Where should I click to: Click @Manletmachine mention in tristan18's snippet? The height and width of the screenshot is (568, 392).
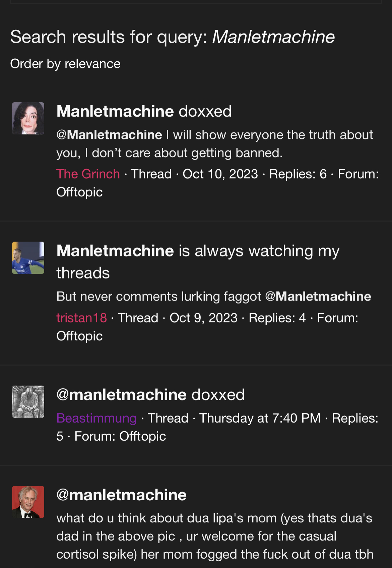click(318, 296)
